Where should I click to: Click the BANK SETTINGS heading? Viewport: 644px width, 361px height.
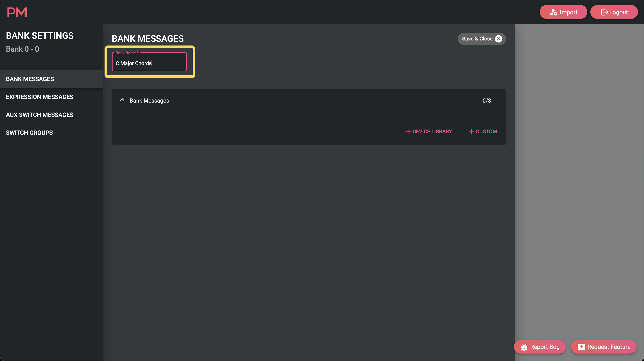[40, 36]
